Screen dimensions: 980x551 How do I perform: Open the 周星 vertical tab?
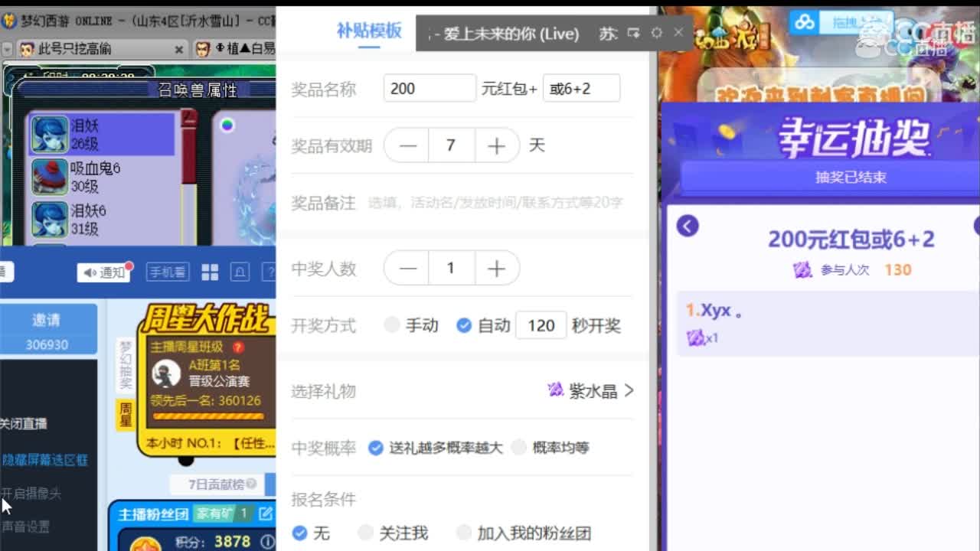tap(126, 415)
